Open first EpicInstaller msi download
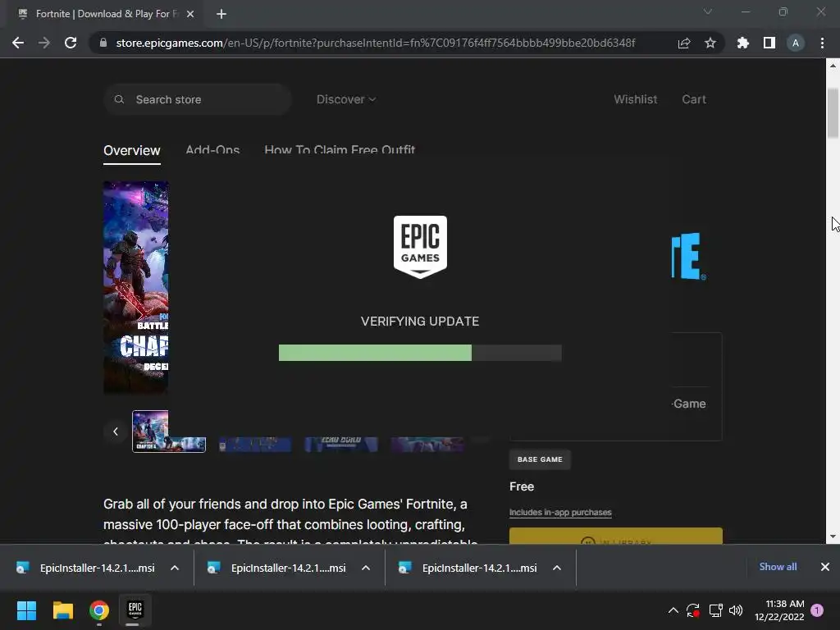 pos(85,568)
